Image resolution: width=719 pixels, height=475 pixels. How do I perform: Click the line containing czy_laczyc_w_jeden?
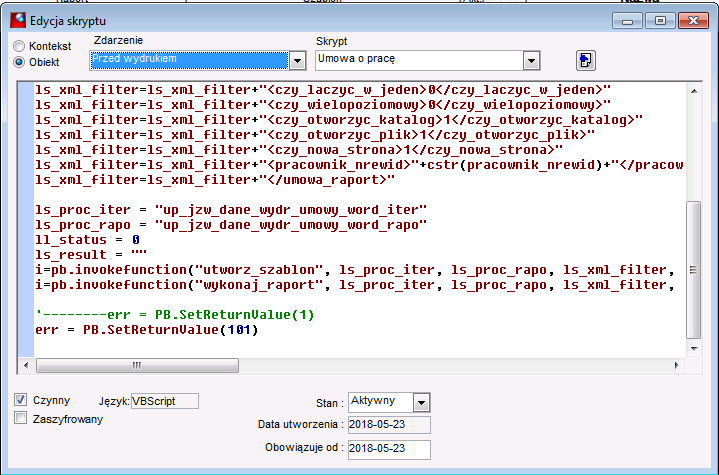[323, 89]
